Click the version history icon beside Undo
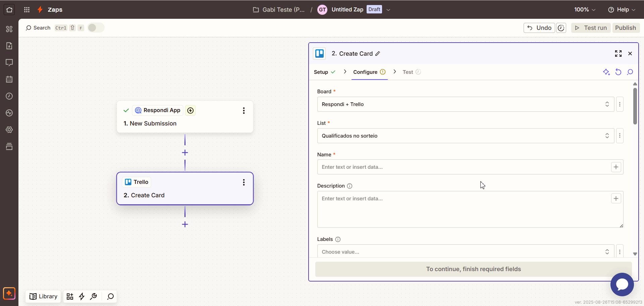 (x=561, y=28)
